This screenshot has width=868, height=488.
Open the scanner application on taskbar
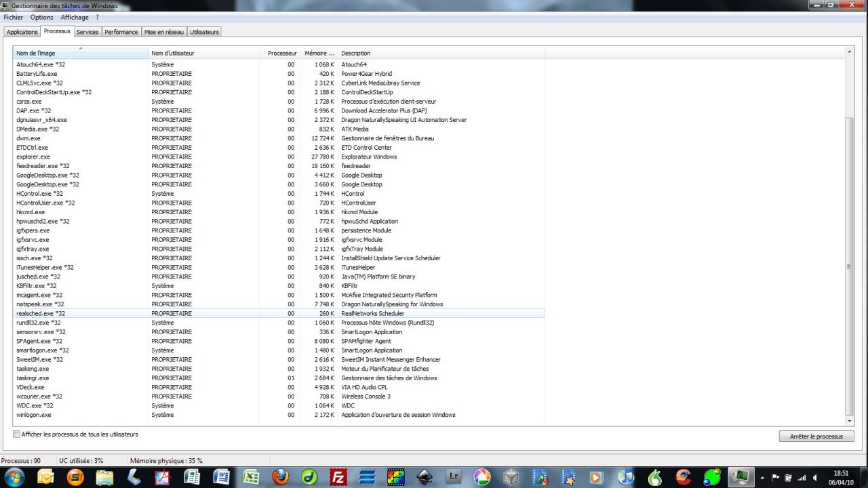(x=134, y=477)
